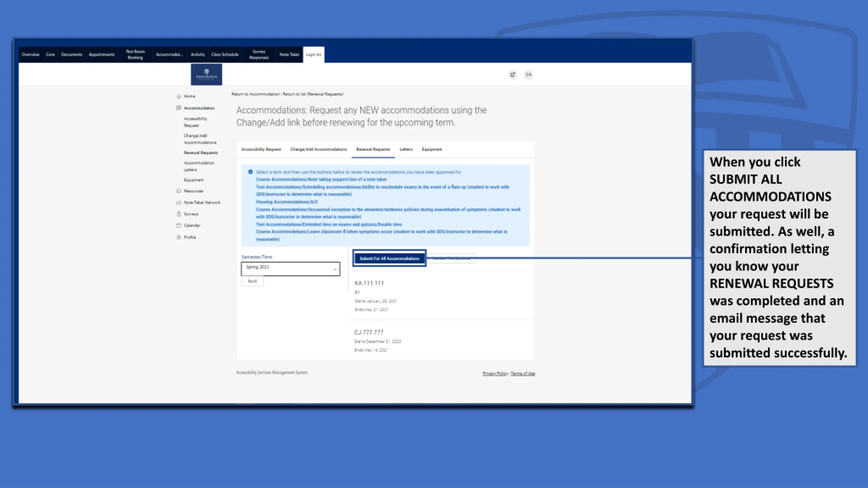Click the Back button below term dropdown
This screenshot has height=488, width=868.
[x=252, y=281]
